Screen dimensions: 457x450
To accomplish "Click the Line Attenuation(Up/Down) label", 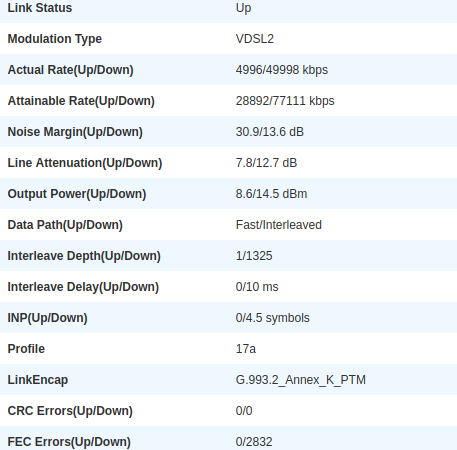I will (85, 163).
